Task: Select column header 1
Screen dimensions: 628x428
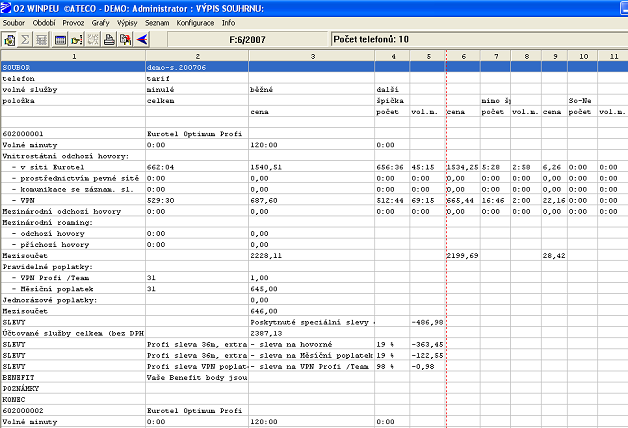Action: pos(74,56)
